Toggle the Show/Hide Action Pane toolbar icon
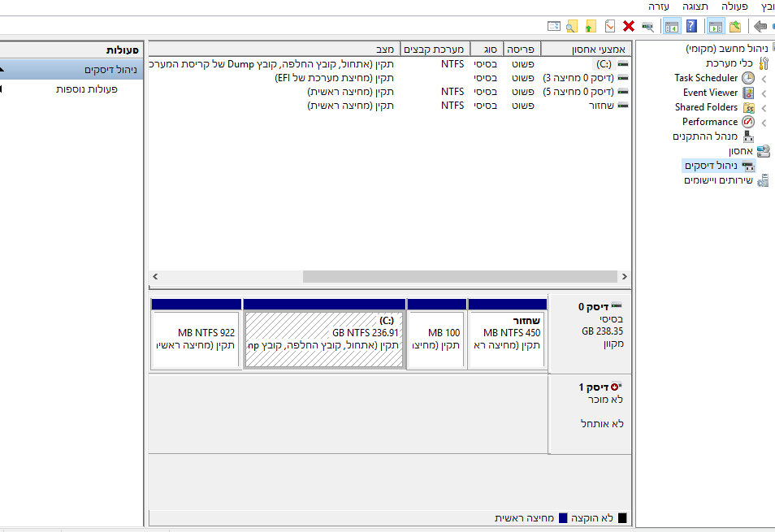Image resolution: width=775 pixels, height=532 pixels. (x=672, y=26)
